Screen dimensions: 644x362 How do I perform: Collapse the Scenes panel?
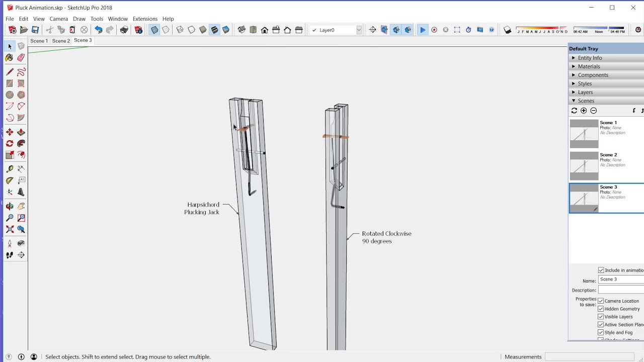click(606, 101)
